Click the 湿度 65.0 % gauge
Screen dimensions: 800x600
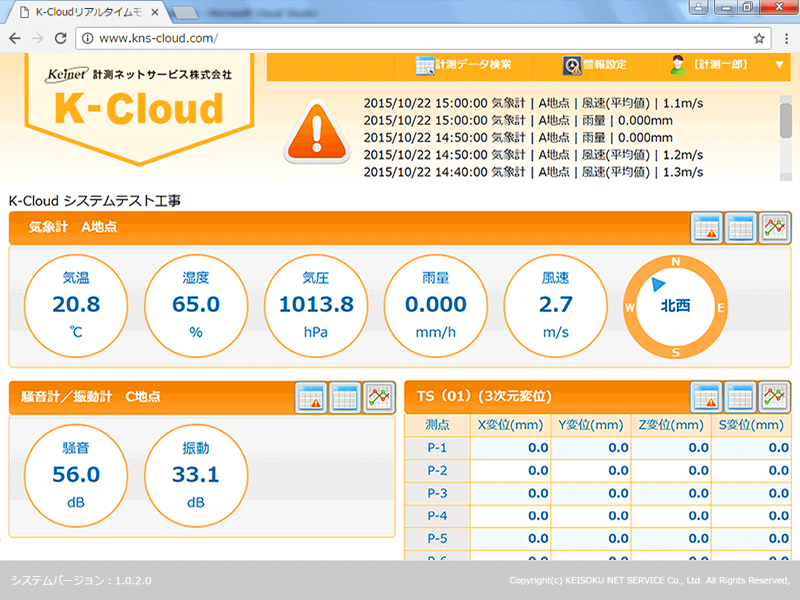[196, 306]
